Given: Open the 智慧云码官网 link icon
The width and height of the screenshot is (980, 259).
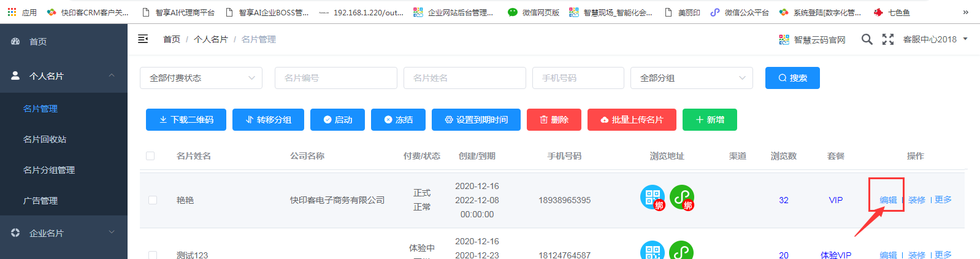Looking at the screenshot, I should (784, 40).
